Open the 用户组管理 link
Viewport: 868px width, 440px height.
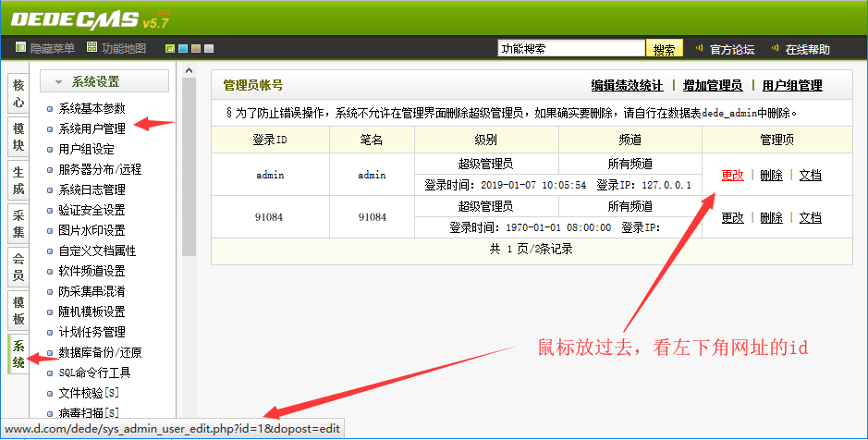[792, 85]
